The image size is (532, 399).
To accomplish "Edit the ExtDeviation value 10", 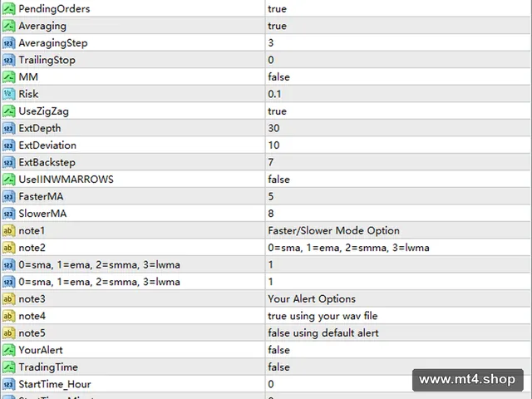I will tap(397, 145).
